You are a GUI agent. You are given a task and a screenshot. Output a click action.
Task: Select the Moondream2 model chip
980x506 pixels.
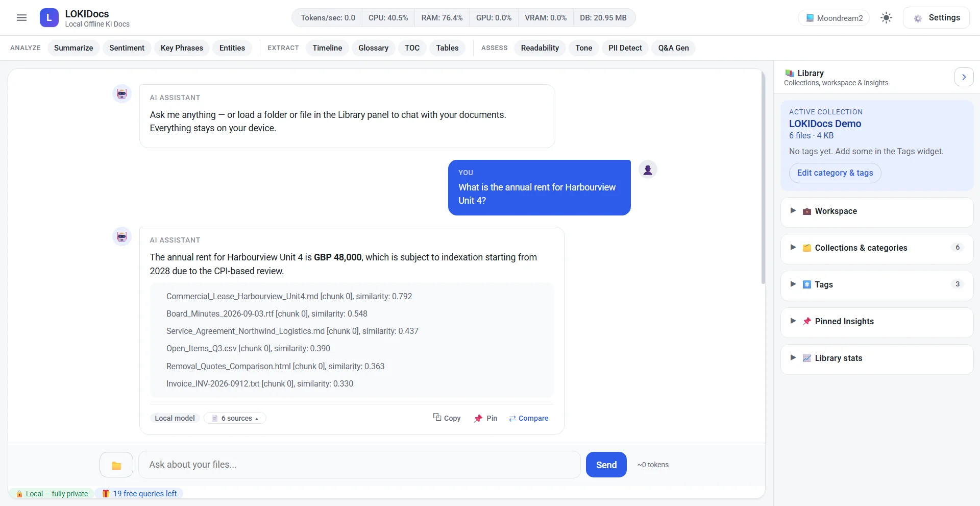coord(834,18)
